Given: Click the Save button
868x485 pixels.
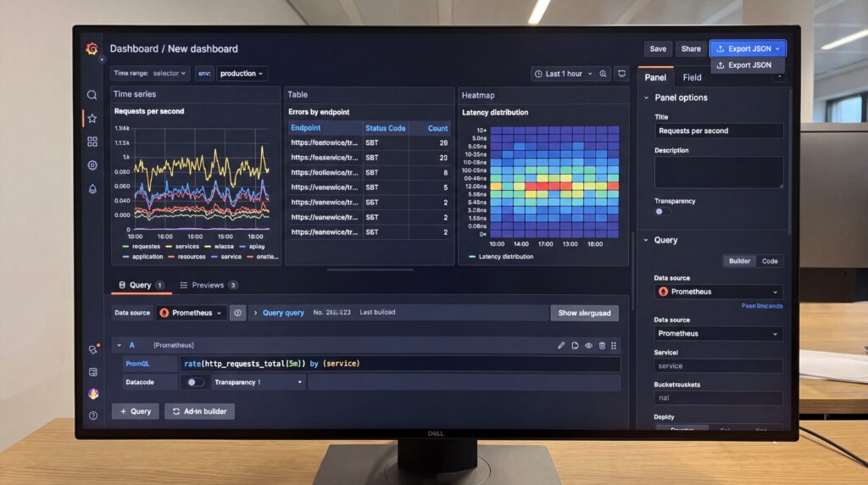Looking at the screenshot, I should (x=658, y=48).
